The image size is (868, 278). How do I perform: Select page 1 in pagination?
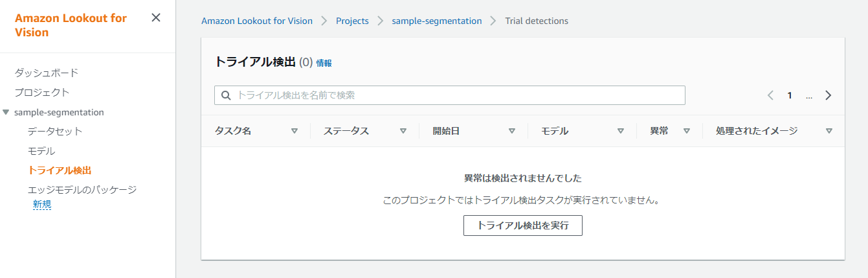(790, 95)
